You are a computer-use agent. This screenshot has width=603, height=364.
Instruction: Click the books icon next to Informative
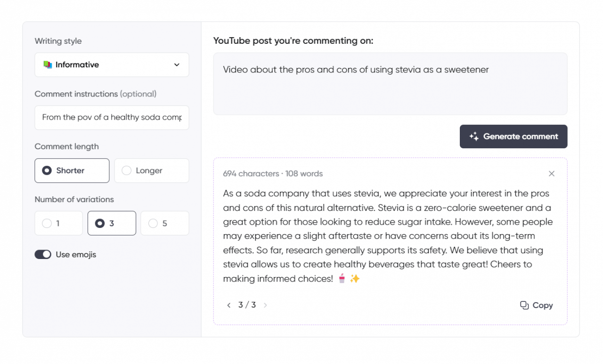click(x=48, y=65)
